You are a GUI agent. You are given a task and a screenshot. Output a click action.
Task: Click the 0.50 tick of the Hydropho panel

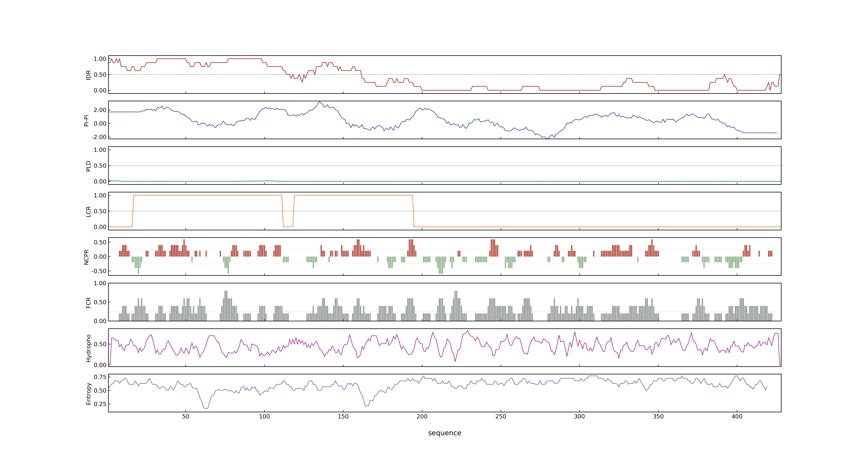tap(100, 344)
